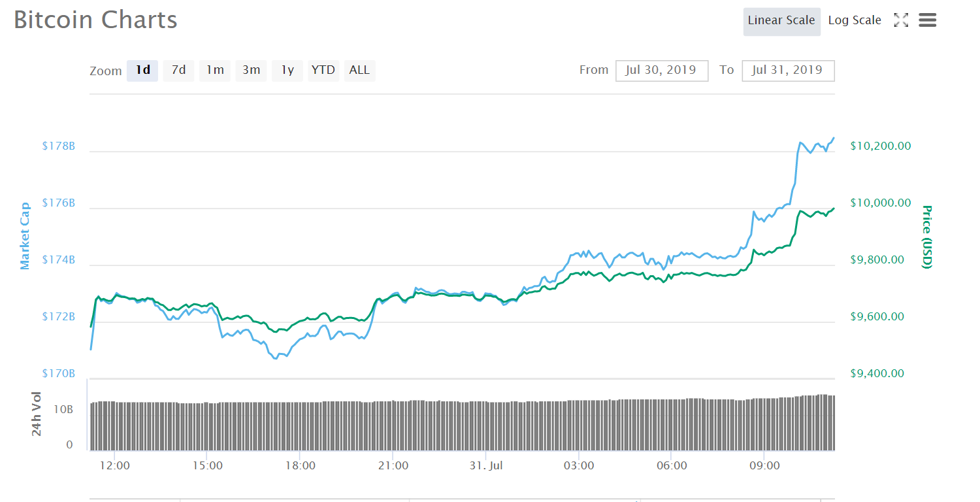Click the 0 volume axis label
Viewport: 980px width, 502px height.
pyautogui.click(x=70, y=445)
